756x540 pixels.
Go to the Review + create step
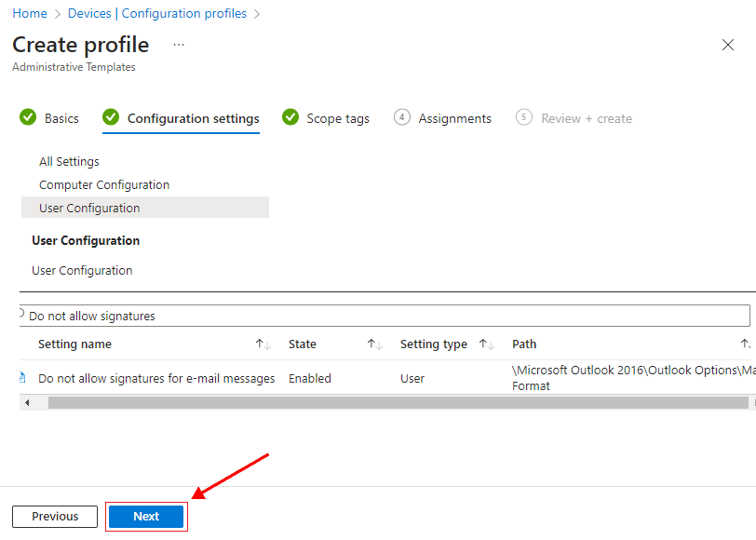586,118
